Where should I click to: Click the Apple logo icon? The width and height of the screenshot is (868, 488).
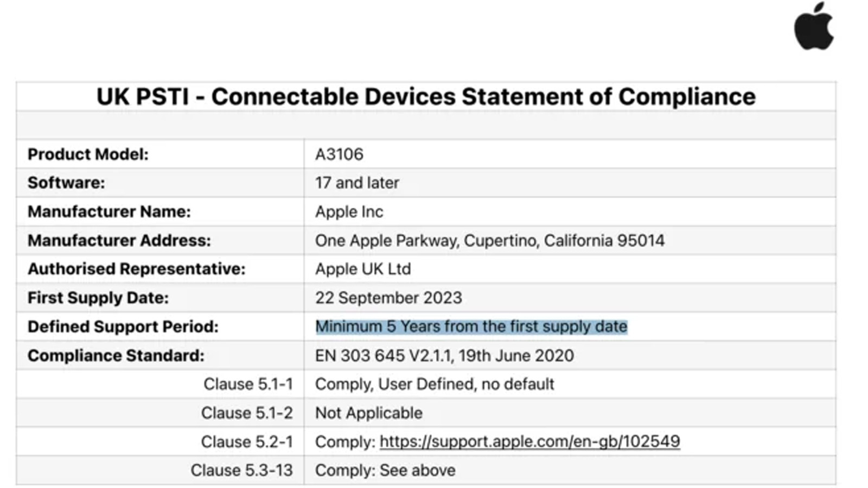(x=814, y=26)
